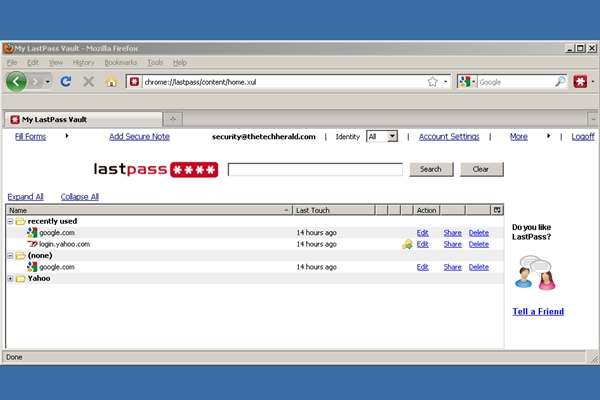Open the column picker icon in table header
The width and height of the screenshot is (600, 400).
(x=497, y=210)
